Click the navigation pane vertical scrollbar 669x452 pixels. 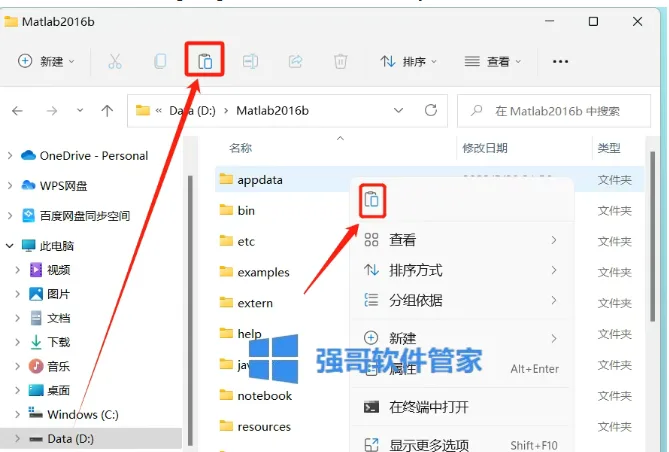click(x=190, y=311)
